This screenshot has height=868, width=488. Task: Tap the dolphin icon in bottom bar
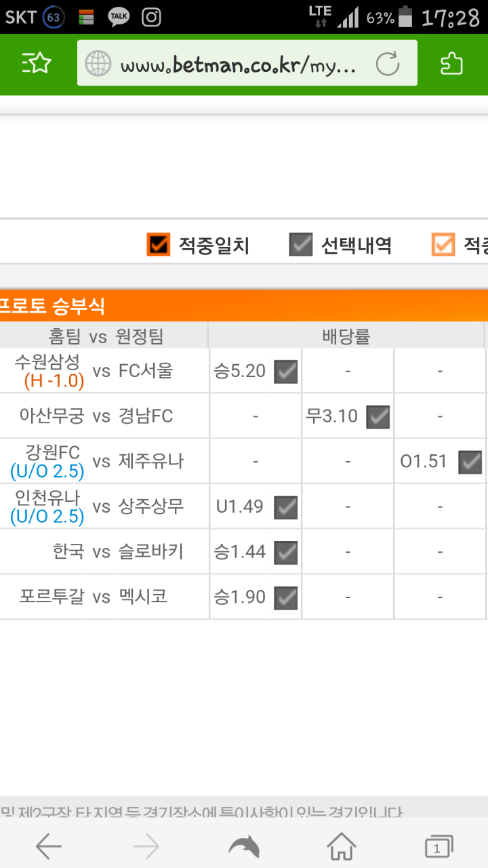point(244,846)
